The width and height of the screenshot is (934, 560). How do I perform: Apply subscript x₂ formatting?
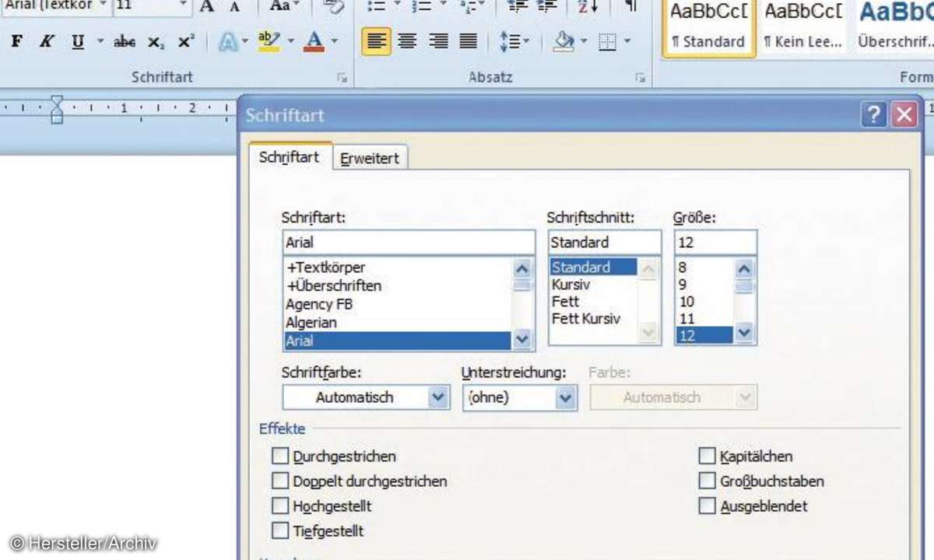156,41
